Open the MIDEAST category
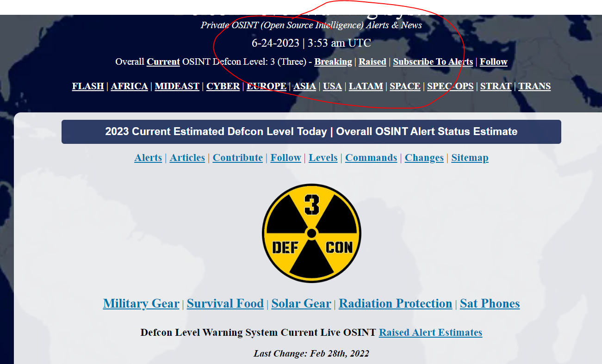 pos(177,86)
